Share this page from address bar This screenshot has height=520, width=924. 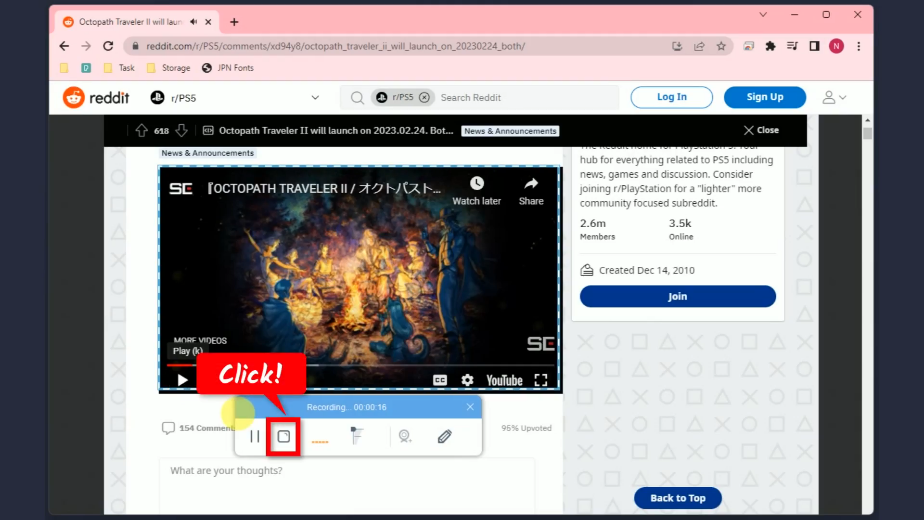699,46
